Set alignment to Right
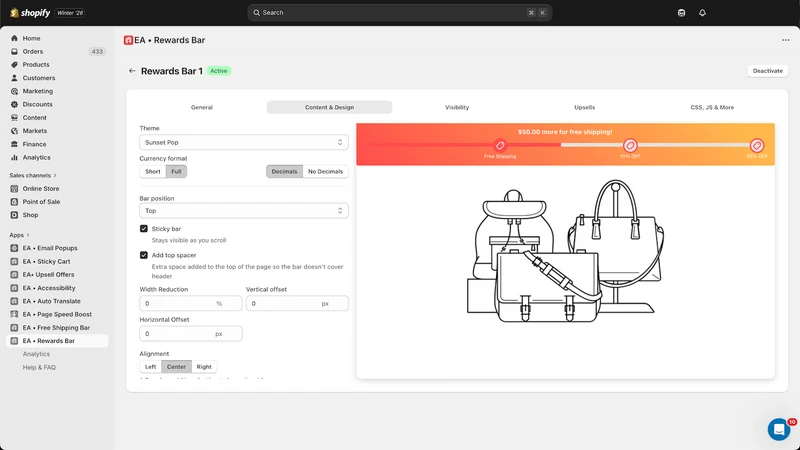The height and width of the screenshot is (450, 800). point(204,367)
